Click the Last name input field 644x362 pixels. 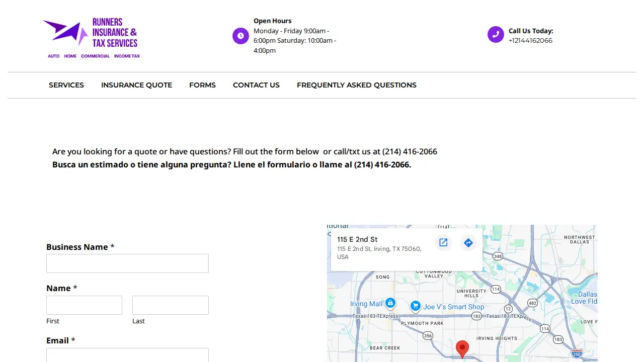171,305
